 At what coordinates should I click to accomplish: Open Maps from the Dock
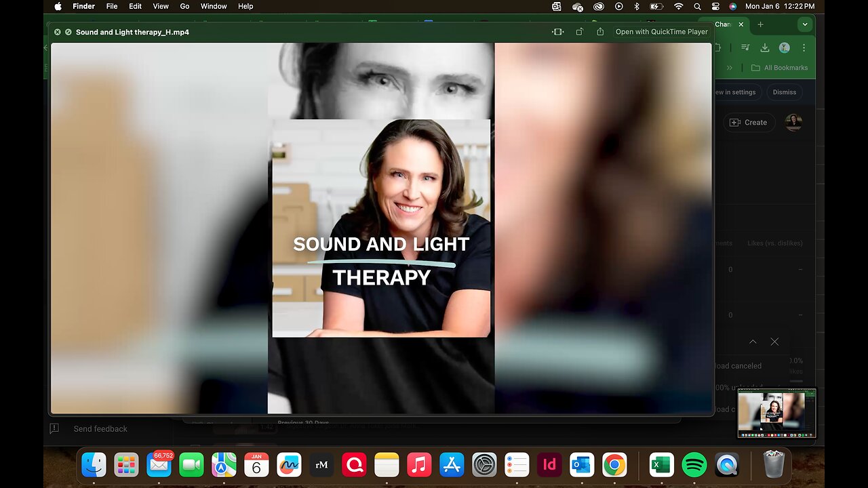pos(224,465)
